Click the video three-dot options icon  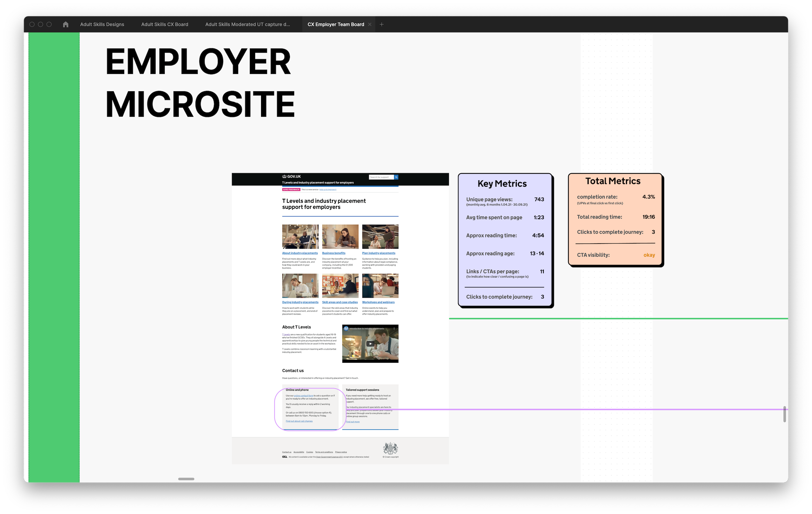tap(394, 329)
